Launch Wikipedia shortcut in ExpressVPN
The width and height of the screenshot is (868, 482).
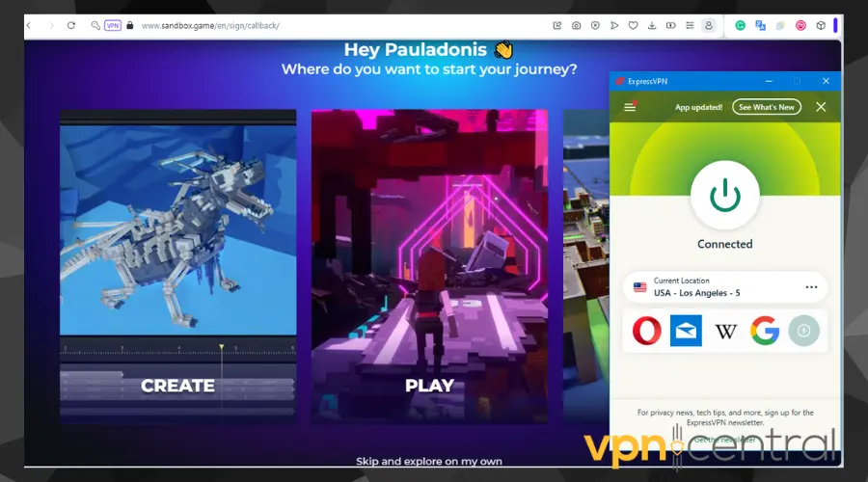coord(725,332)
